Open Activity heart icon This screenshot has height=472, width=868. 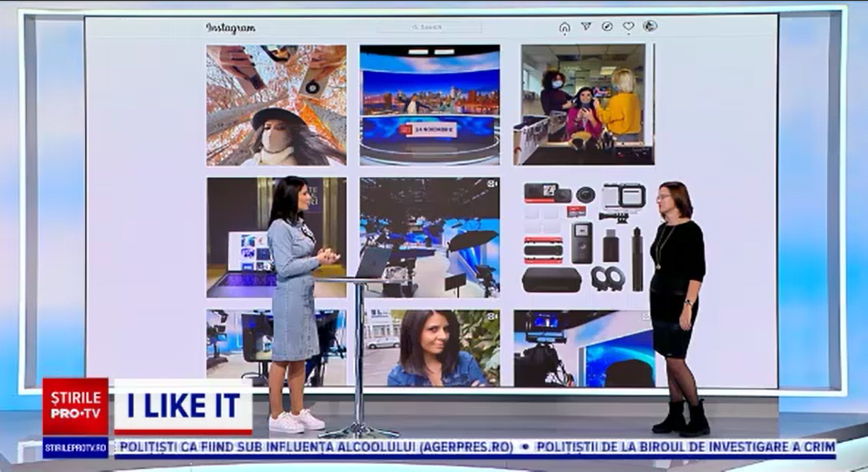click(x=628, y=26)
